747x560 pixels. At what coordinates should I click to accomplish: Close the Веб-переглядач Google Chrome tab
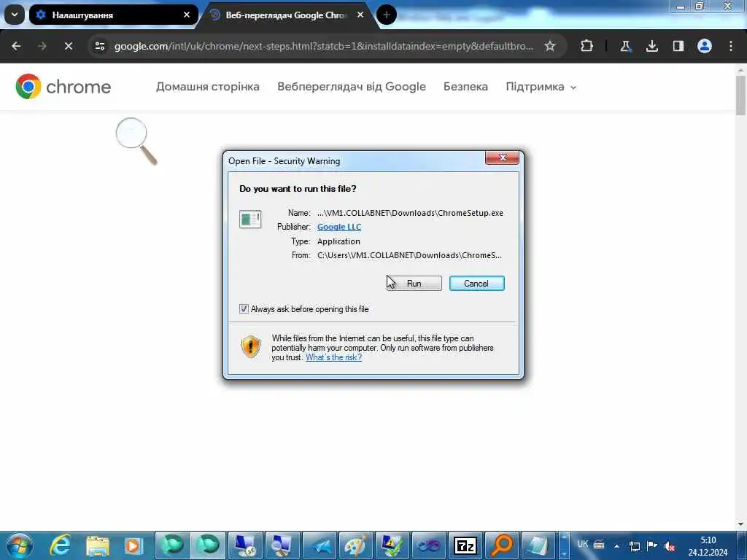[360, 15]
